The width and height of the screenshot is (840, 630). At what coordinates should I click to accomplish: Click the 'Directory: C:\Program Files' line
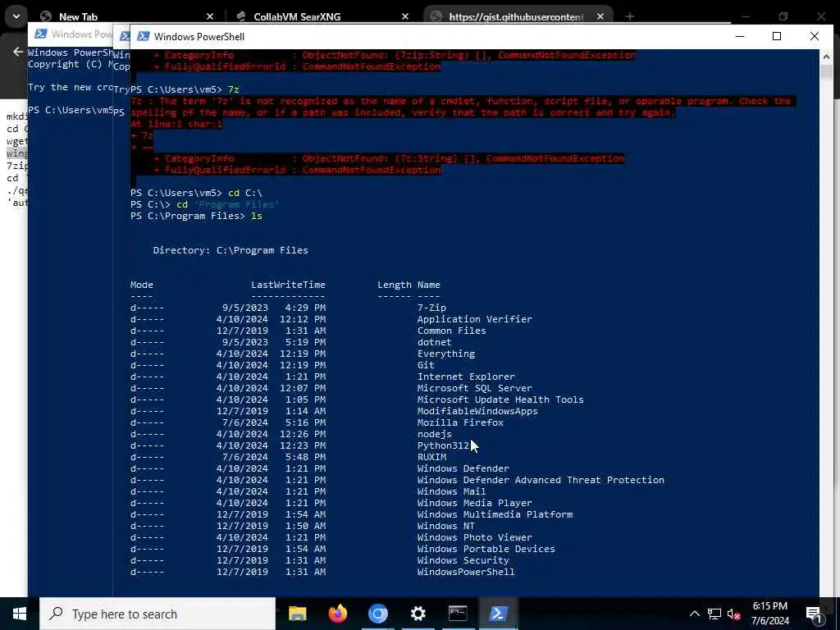[x=231, y=250]
